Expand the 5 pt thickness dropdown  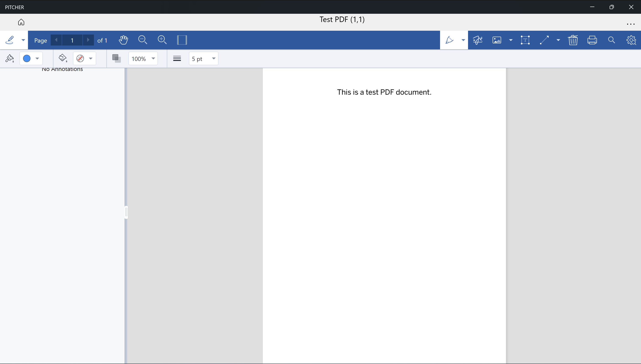pyautogui.click(x=203, y=59)
